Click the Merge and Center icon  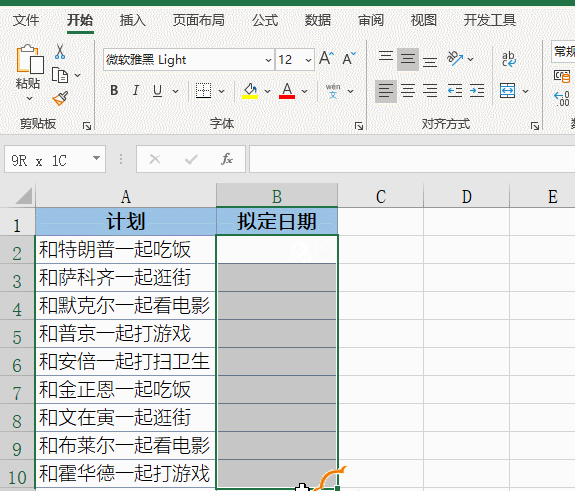pyautogui.click(x=508, y=91)
